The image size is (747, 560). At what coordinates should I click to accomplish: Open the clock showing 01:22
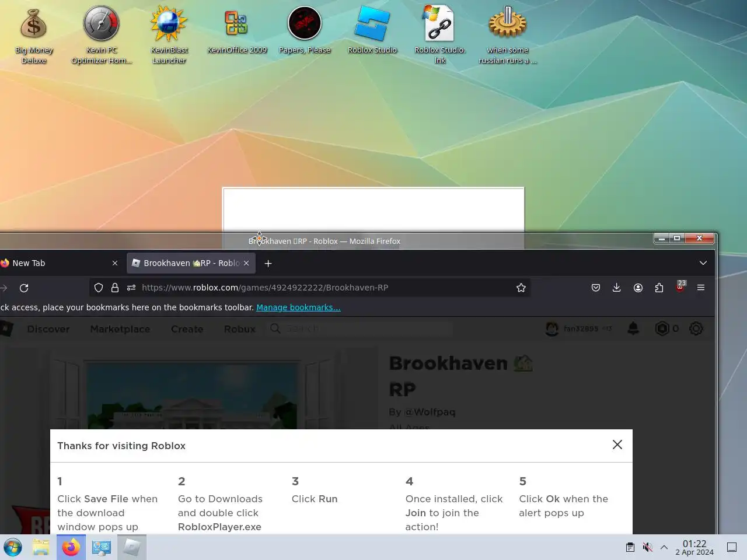(694, 547)
